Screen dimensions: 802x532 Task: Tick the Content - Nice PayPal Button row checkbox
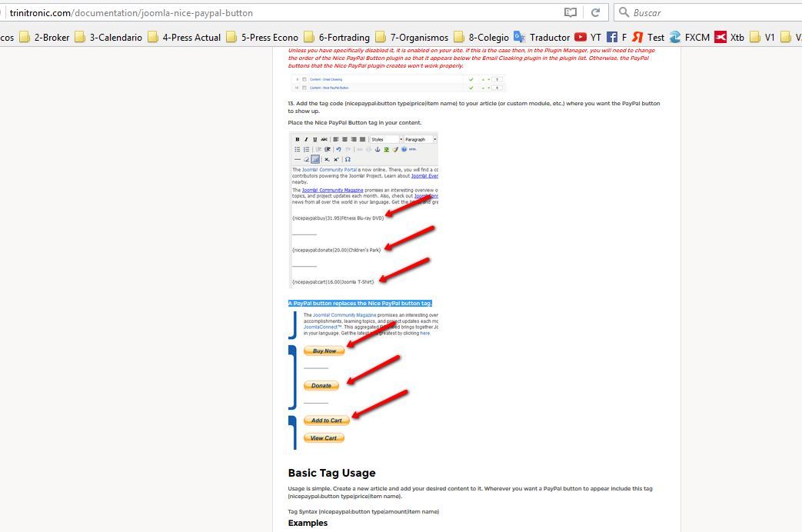pyautogui.click(x=304, y=88)
